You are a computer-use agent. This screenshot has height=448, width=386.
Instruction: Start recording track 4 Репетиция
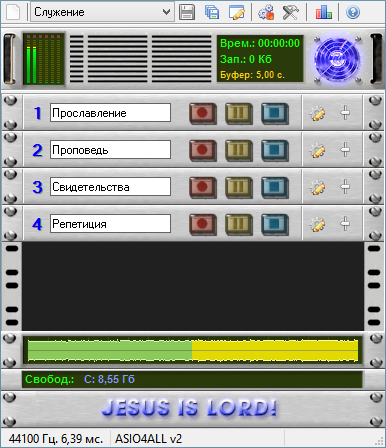tap(203, 224)
